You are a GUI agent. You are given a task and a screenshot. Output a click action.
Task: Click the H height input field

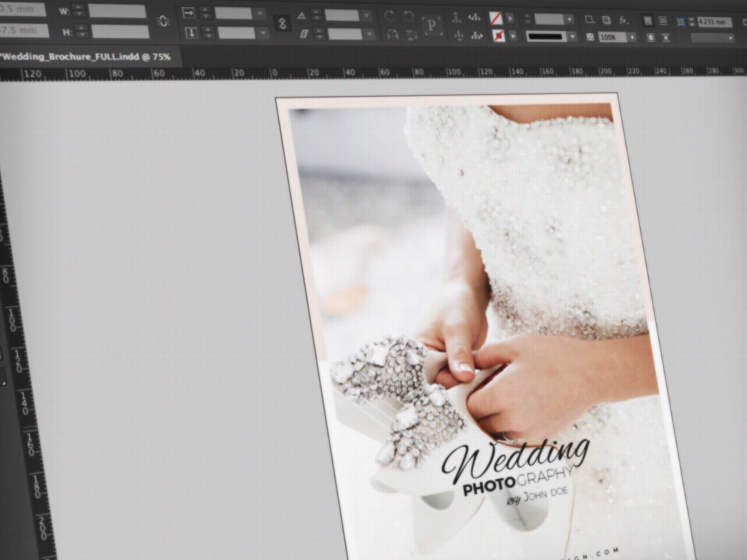coord(120,32)
